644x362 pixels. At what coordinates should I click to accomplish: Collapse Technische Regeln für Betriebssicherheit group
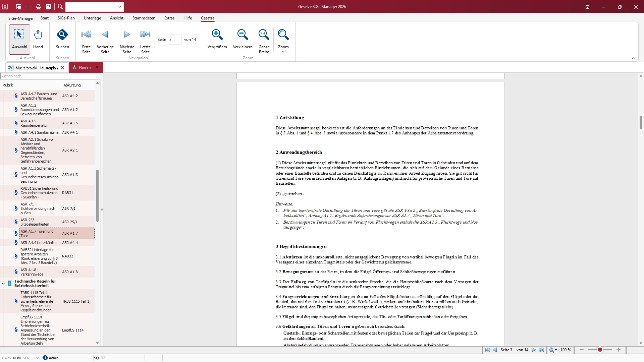(3, 284)
